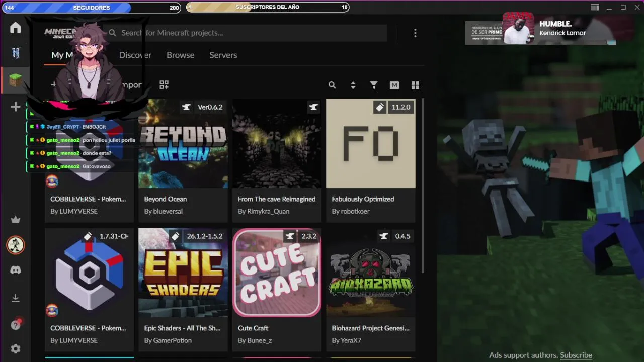Open From The cave Reimagined thumbnail

pyautogui.click(x=277, y=143)
